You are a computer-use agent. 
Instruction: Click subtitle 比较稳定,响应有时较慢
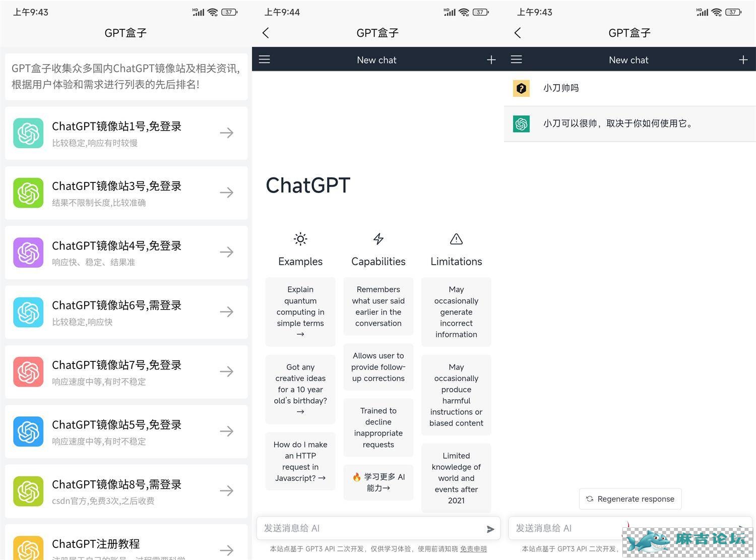pos(95,143)
